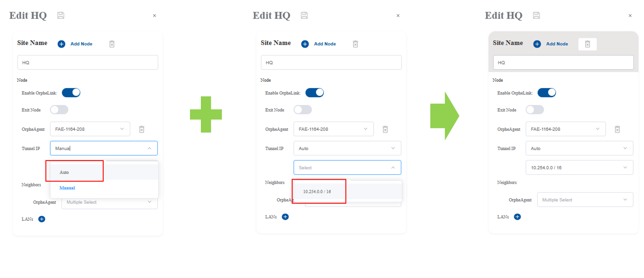This screenshot has height=278, width=644.
Task: Click the highlighted site trash icon in the right panel
Action: click(x=588, y=44)
